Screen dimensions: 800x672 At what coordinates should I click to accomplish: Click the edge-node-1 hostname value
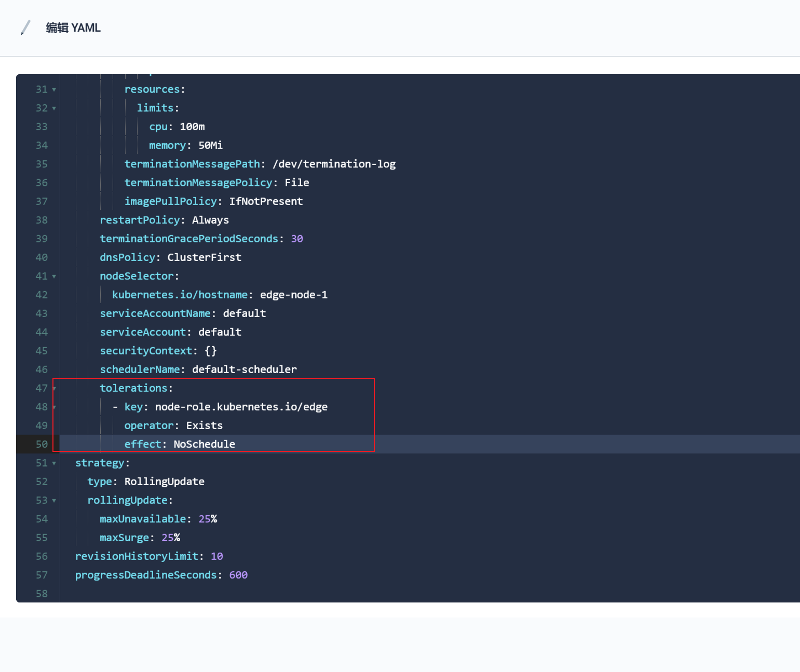(293, 294)
